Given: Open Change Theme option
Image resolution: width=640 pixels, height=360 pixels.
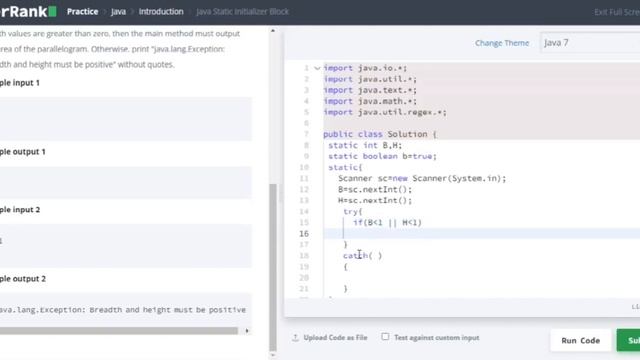Looking at the screenshot, I should (502, 43).
